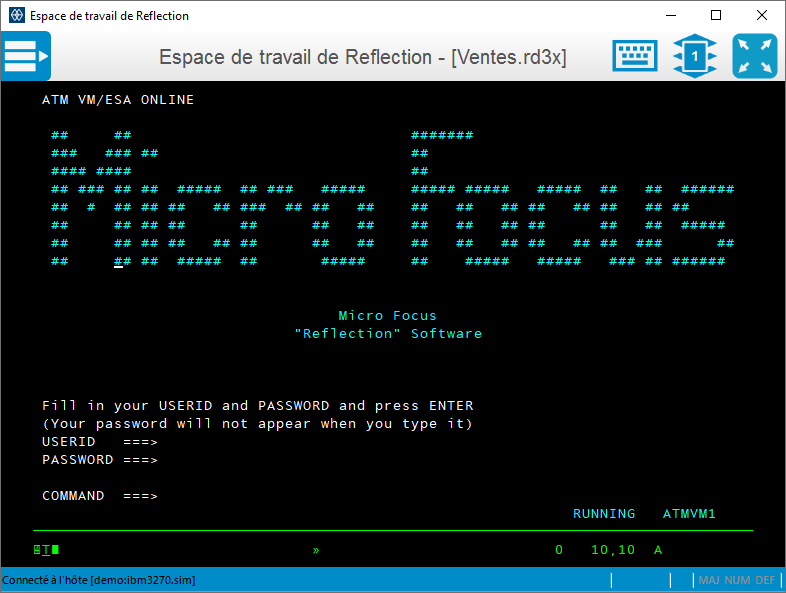Click the MAJ caps lock indicator
This screenshot has height=593, width=786.
click(710, 580)
